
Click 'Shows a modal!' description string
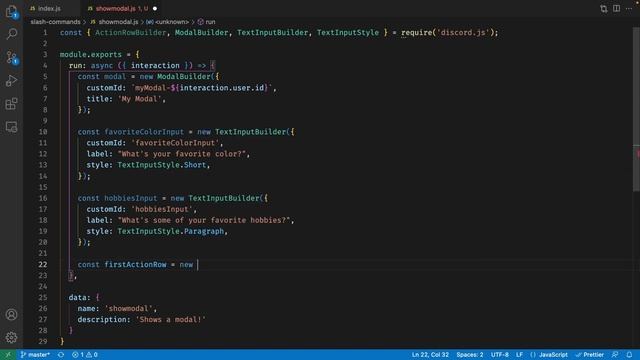pos(171,320)
